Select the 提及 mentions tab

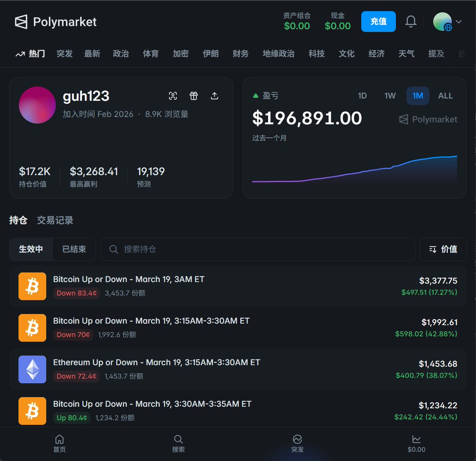[x=436, y=54]
